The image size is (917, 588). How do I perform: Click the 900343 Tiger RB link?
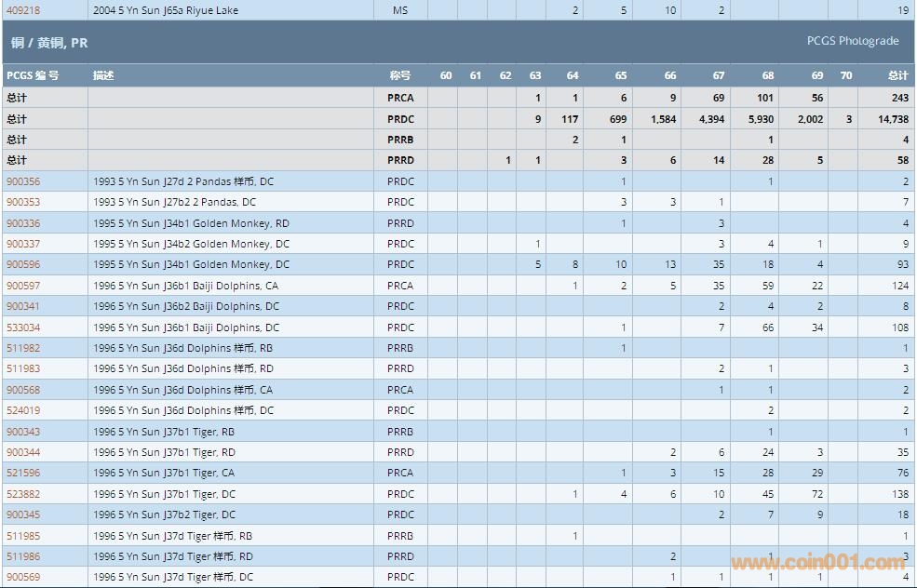pos(23,432)
